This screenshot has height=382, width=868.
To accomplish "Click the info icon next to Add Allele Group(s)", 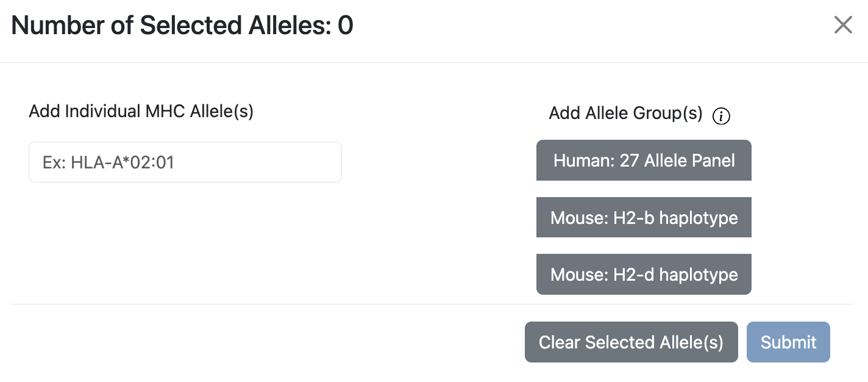I will [x=721, y=116].
